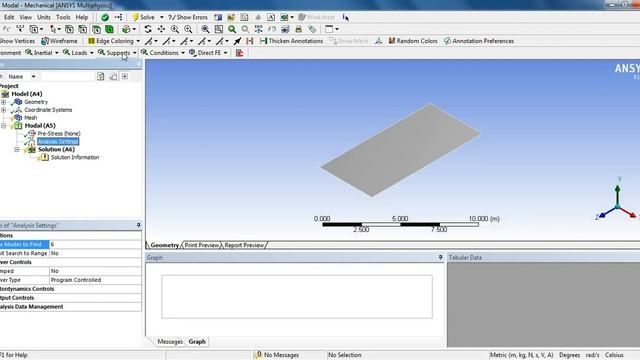Expand the Geometry tree node
The height and width of the screenshot is (360, 640).
pyautogui.click(x=4, y=102)
